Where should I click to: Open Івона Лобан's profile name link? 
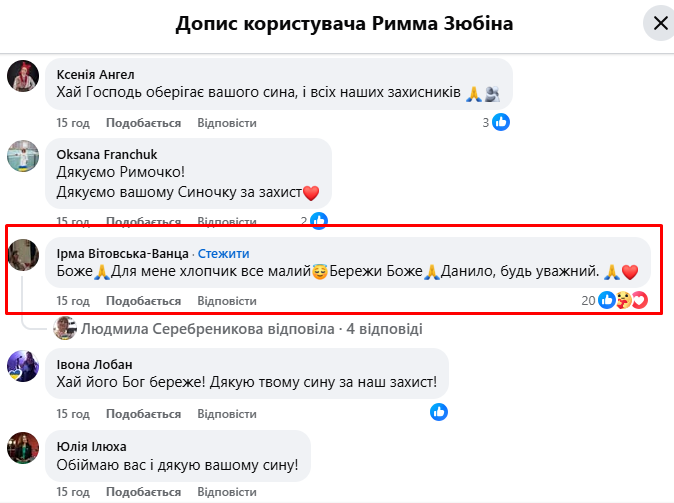[x=95, y=364]
